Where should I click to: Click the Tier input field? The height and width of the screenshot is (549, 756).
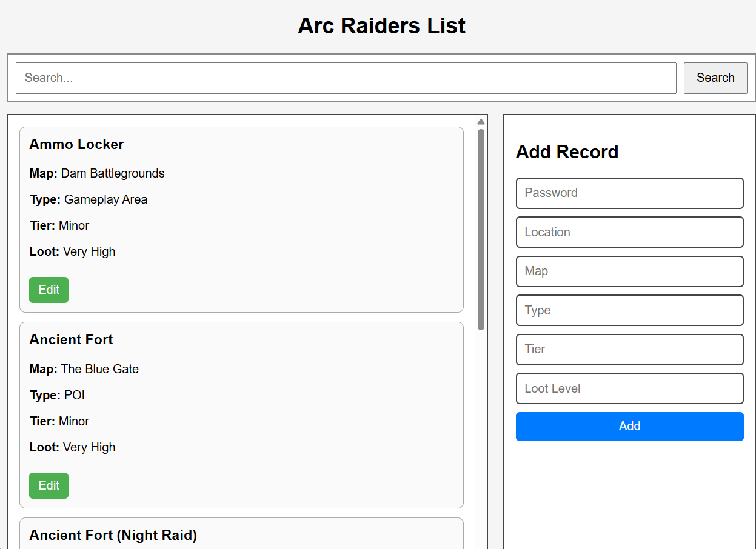629,349
